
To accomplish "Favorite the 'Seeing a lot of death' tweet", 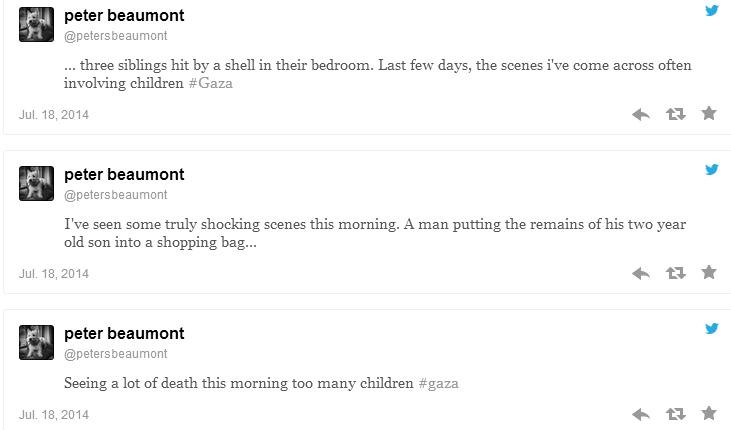I will (x=709, y=413).
